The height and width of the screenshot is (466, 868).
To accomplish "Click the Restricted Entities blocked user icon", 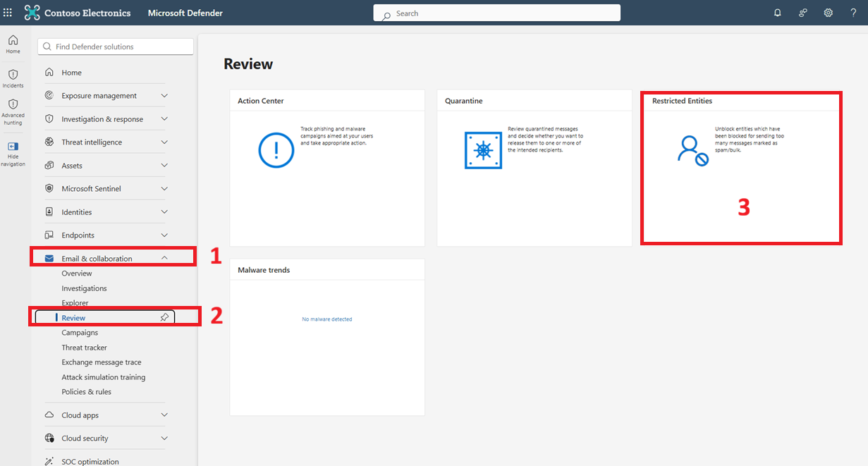I will (x=692, y=150).
